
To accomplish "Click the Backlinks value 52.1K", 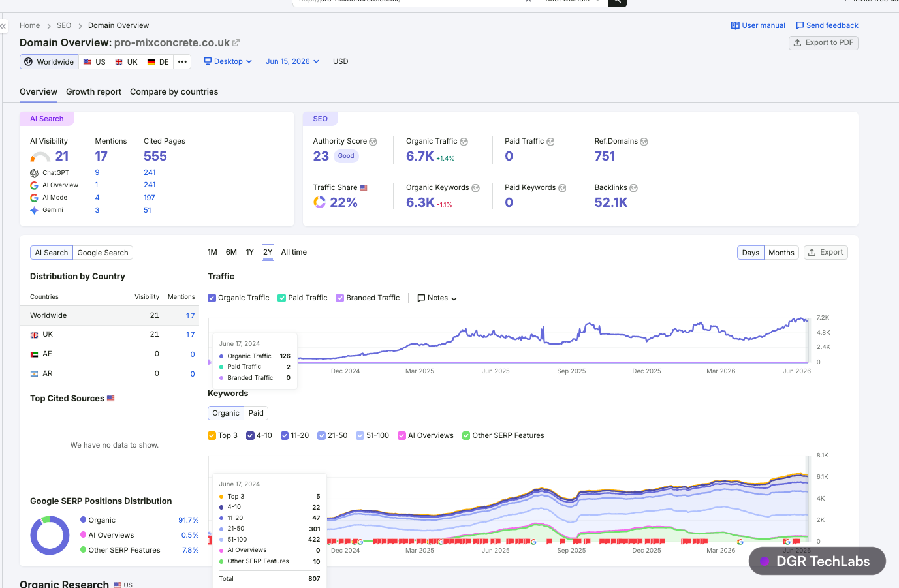I will 610,202.
